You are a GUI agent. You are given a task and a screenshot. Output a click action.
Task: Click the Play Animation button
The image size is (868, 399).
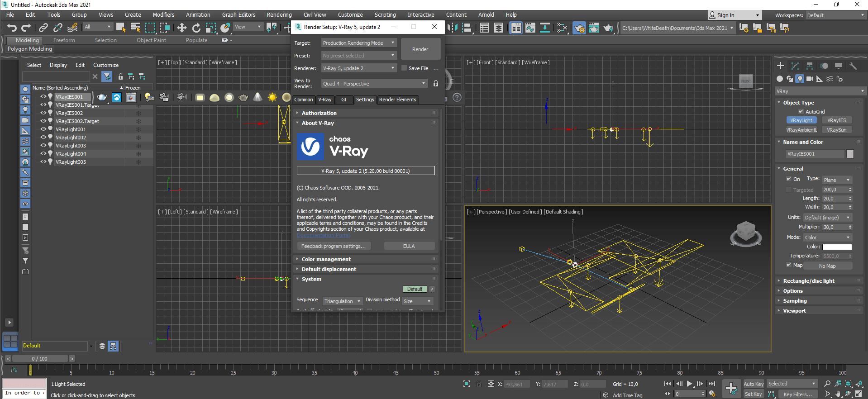[x=689, y=384]
